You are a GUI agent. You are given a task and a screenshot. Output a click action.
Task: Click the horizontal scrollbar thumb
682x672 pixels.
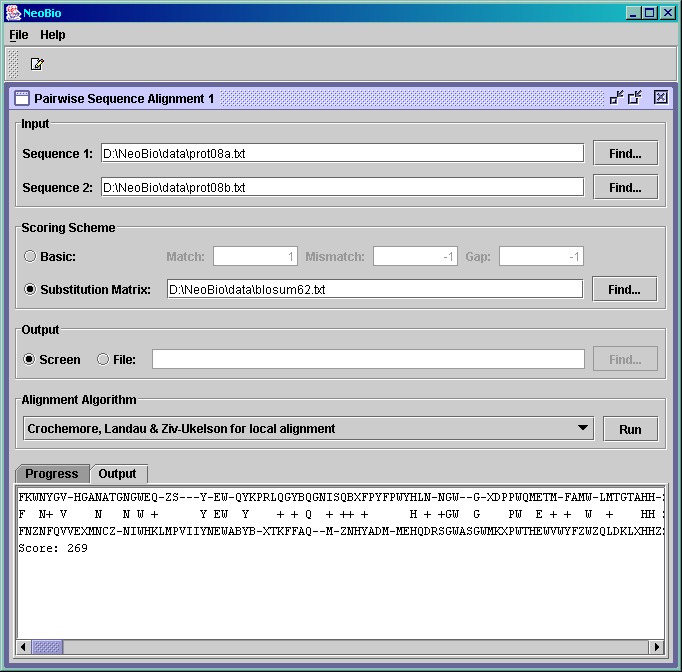click(47, 647)
